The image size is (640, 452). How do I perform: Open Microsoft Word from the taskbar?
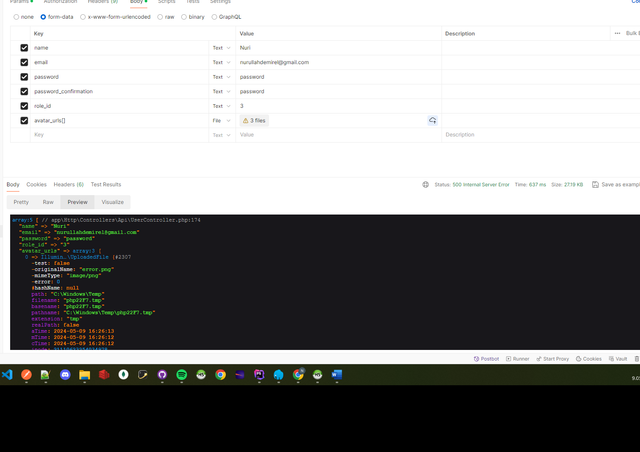[337, 374]
